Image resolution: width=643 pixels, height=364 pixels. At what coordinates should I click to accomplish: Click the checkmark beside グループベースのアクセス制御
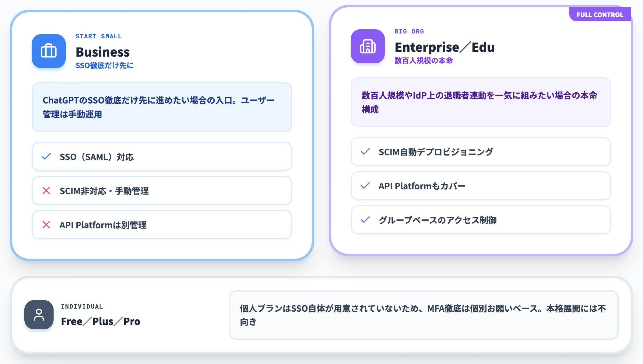[365, 220]
